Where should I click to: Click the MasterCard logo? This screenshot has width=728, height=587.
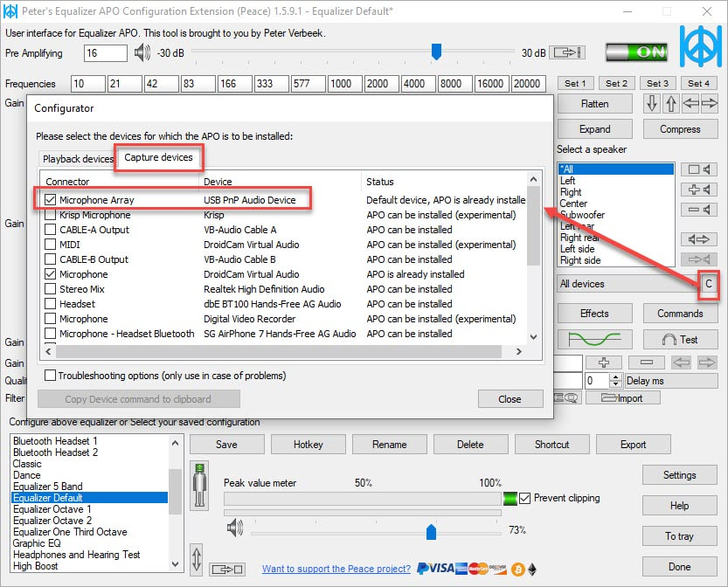coord(478,569)
